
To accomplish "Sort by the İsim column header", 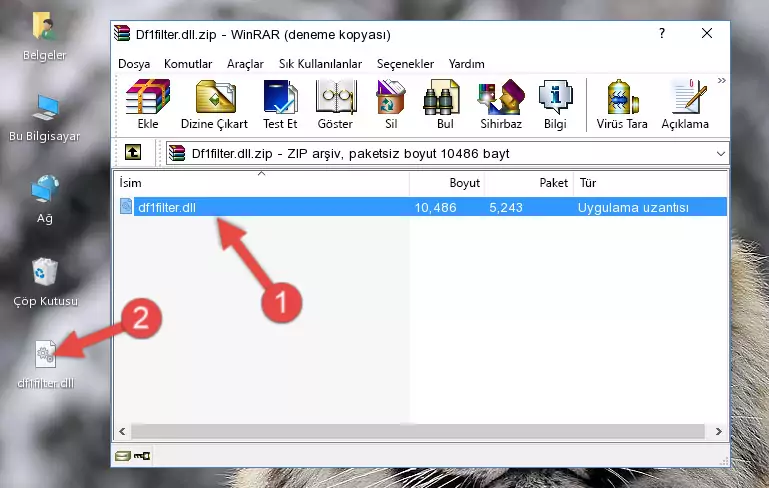I will (x=262, y=183).
